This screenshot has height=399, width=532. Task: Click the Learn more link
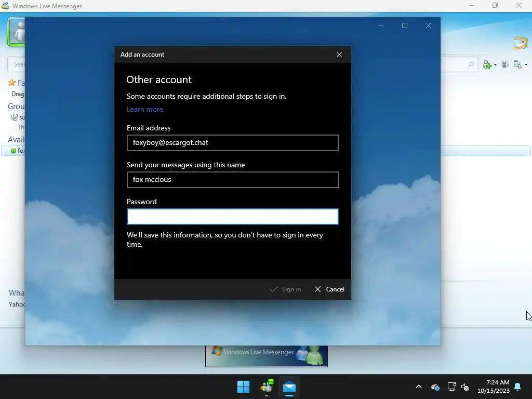[x=145, y=109]
